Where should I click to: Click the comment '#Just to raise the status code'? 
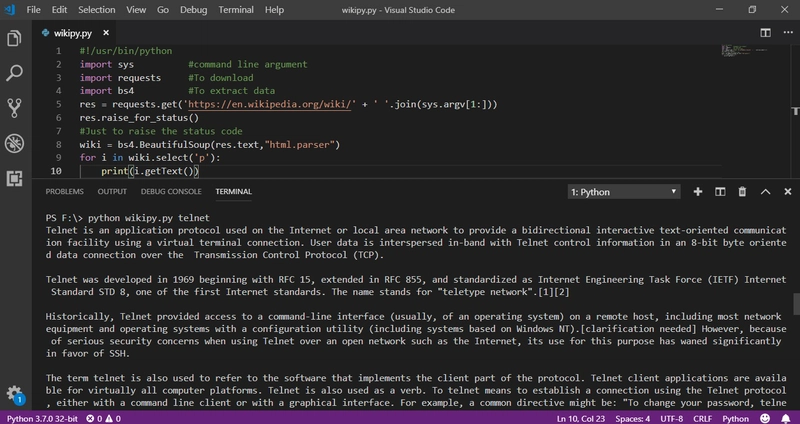click(161, 131)
